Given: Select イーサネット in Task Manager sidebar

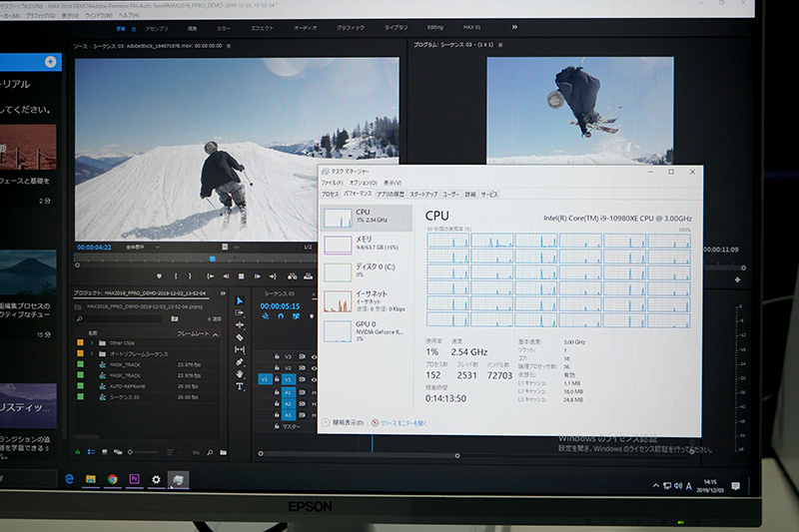Looking at the screenshot, I should (x=367, y=300).
